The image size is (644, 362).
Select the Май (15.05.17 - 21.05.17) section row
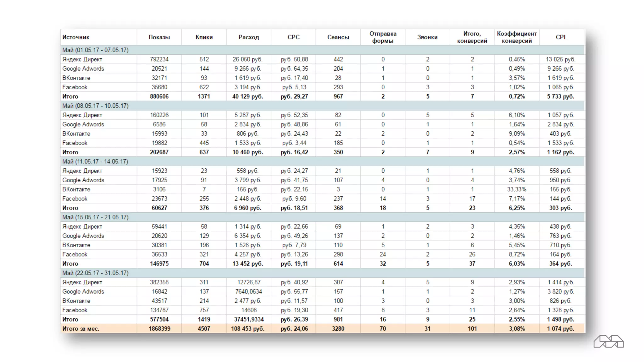pyautogui.click(x=95, y=217)
